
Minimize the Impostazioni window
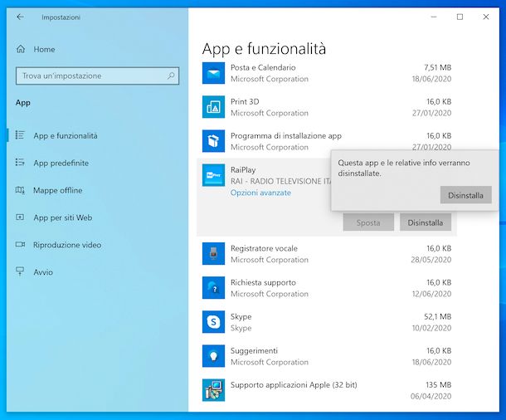[434, 17]
